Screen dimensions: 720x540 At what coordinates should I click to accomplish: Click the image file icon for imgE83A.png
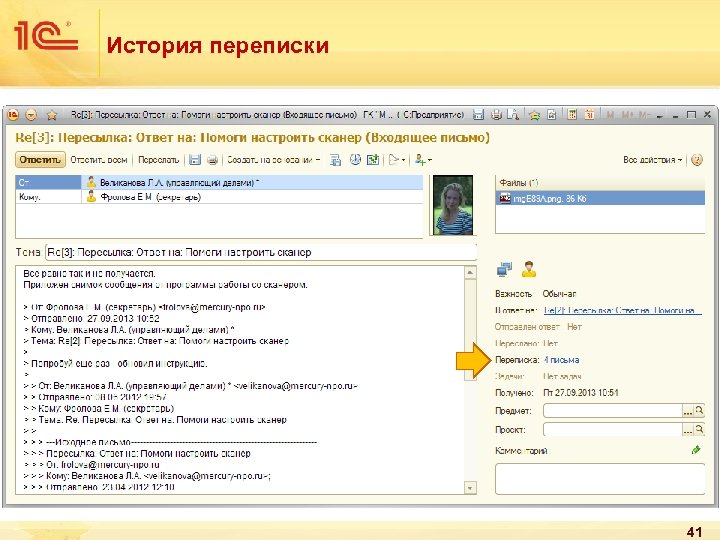click(505, 198)
